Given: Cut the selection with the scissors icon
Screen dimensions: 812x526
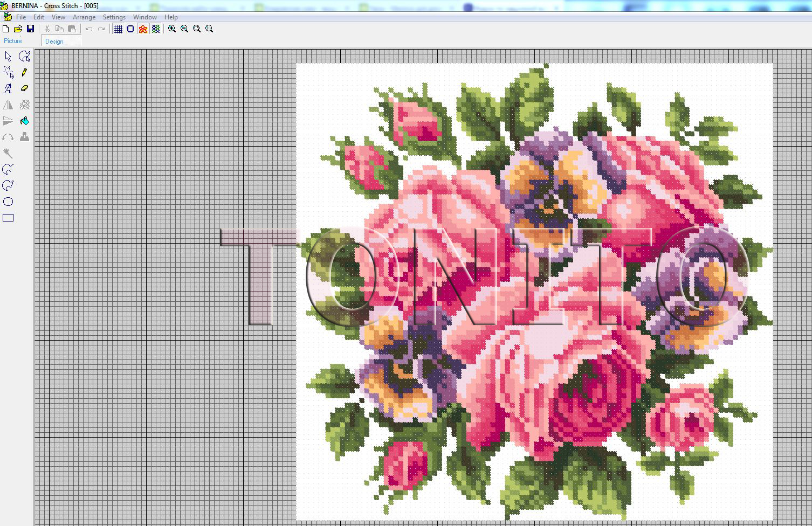Looking at the screenshot, I should [47, 29].
